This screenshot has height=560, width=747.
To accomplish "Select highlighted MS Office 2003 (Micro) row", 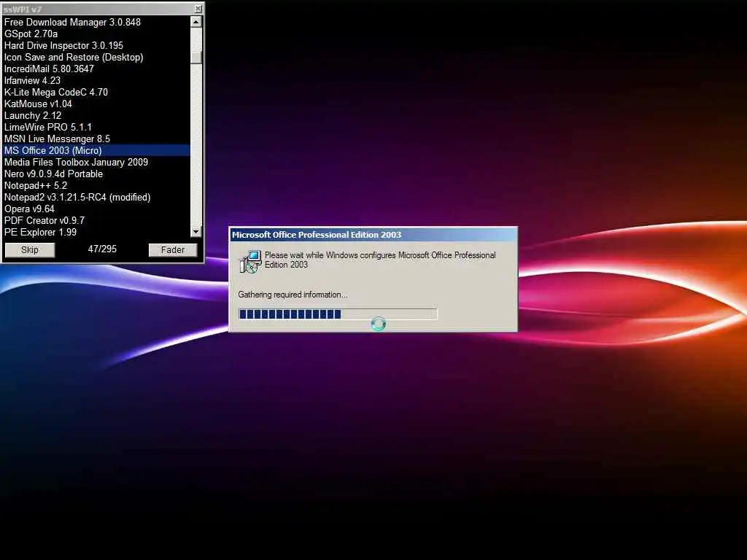I will (x=96, y=150).
